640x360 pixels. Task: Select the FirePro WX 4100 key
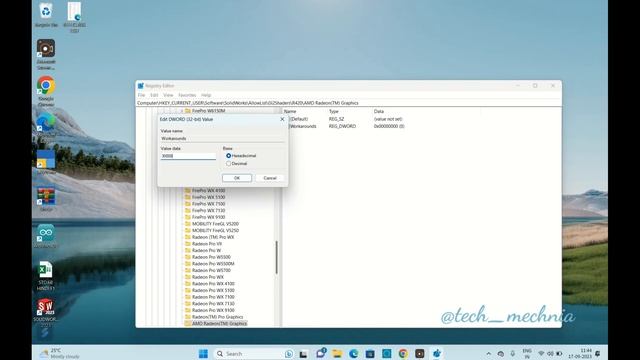pos(209,191)
